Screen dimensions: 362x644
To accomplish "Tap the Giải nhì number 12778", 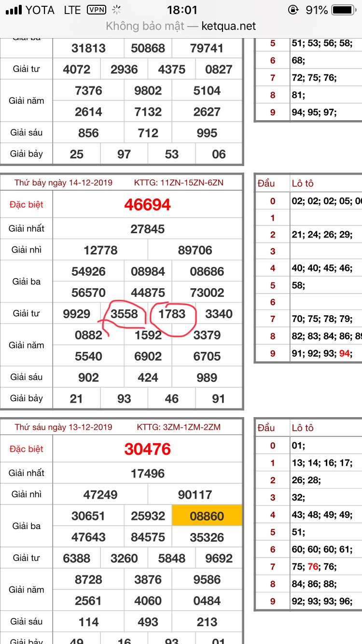I will coord(100,250).
